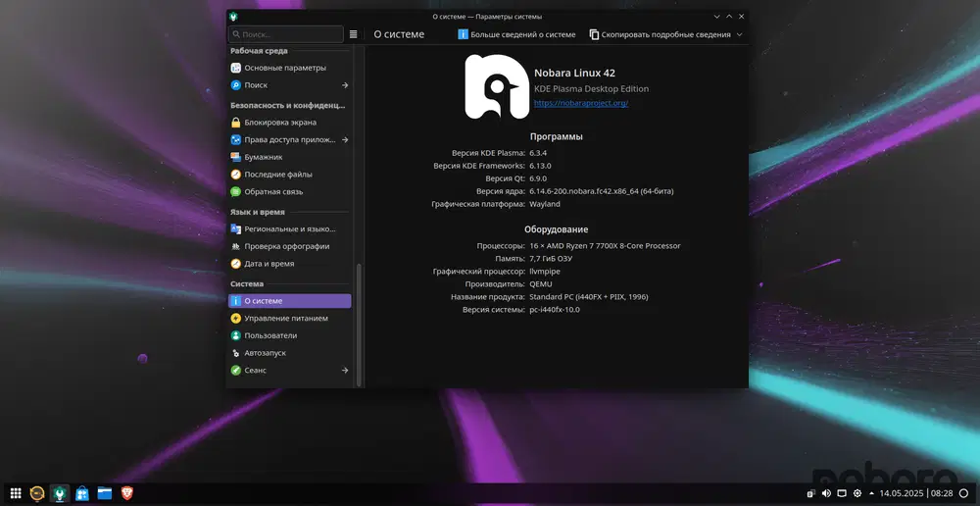Click the Brave browser icon in taskbar
The height and width of the screenshot is (506, 980).
(126, 492)
